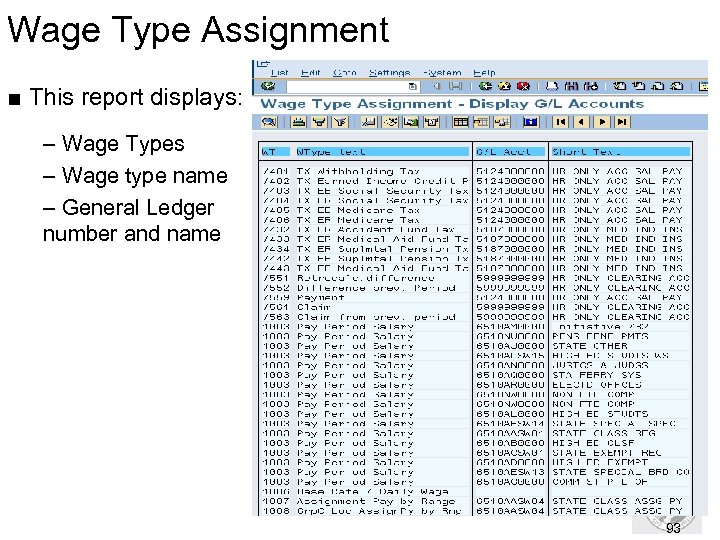Screen dimensions: 720x540
Task: Go to Previous Page icon
Action: (639, 86)
